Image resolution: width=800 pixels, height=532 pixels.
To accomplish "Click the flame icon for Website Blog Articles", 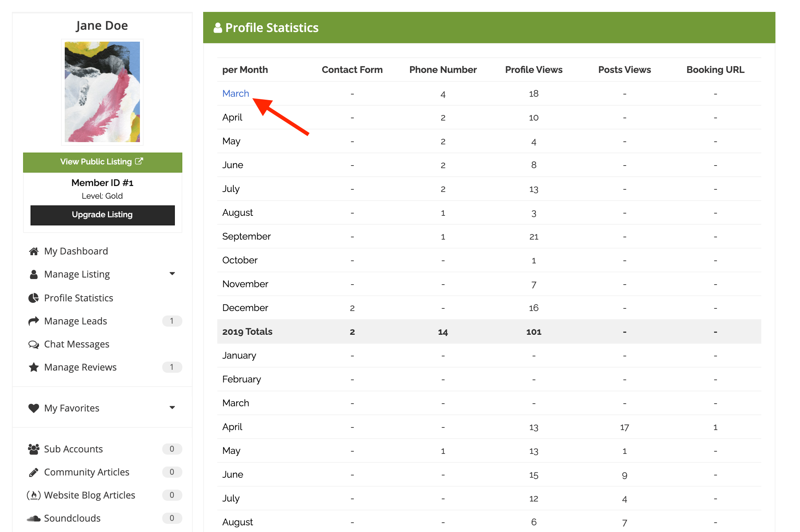I will pos(33,495).
